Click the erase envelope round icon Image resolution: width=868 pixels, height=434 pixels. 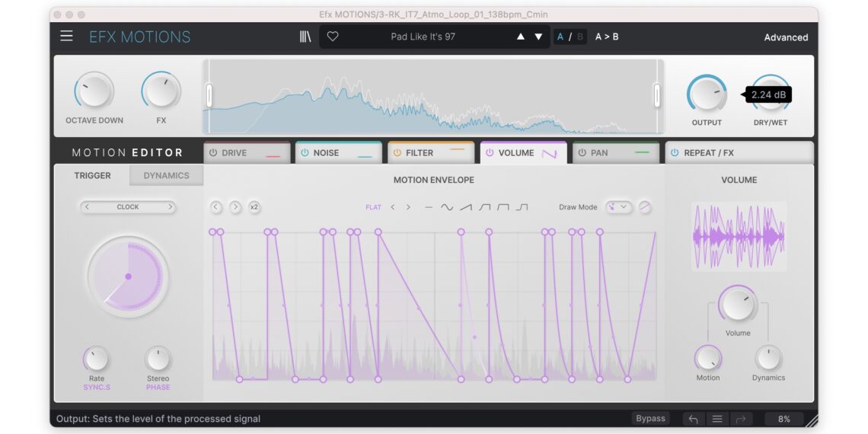point(645,207)
